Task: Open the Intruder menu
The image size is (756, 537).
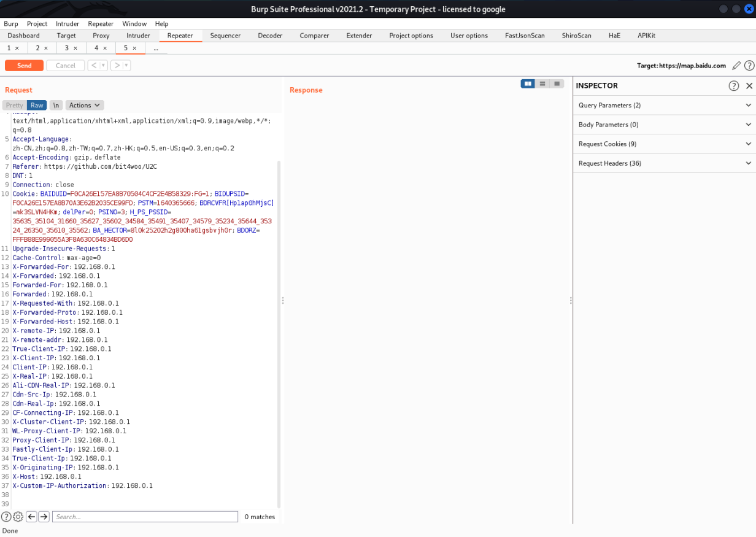Action: 67,24
